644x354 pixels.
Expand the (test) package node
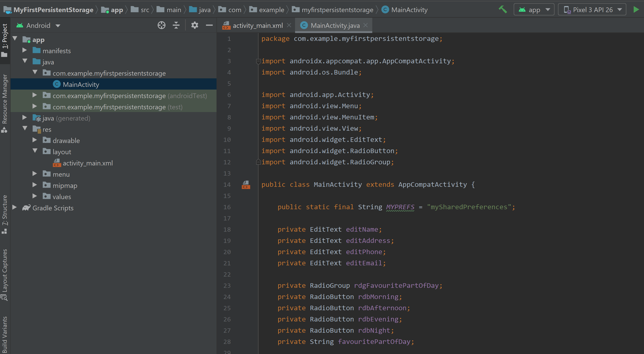[x=35, y=106]
